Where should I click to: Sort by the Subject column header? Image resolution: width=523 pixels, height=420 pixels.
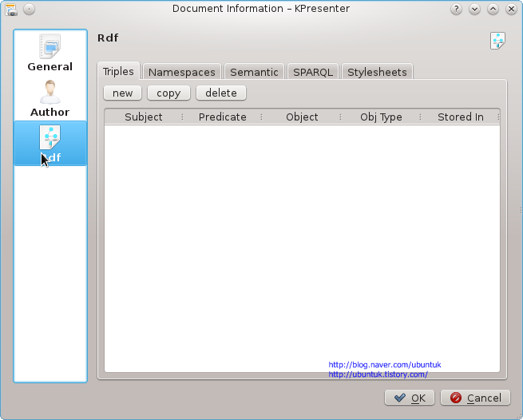pyautogui.click(x=144, y=117)
